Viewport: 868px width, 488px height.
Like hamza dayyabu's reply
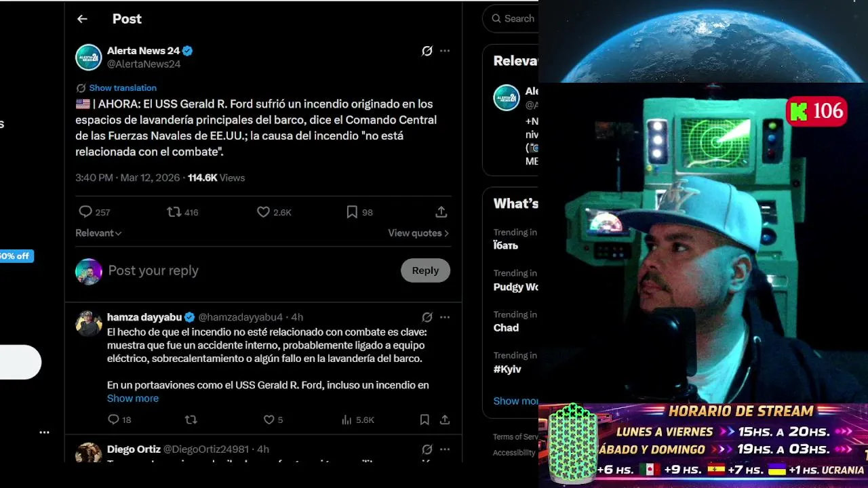tap(269, 420)
